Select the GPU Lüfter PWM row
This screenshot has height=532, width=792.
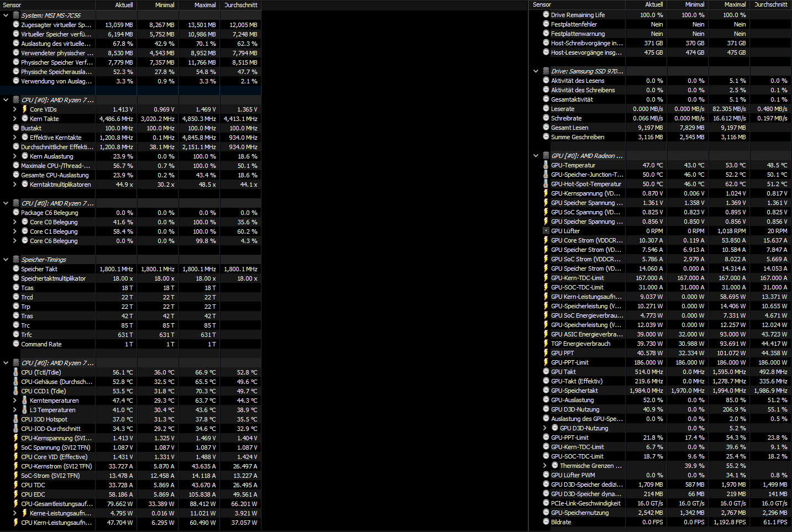click(x=661, y=475)
